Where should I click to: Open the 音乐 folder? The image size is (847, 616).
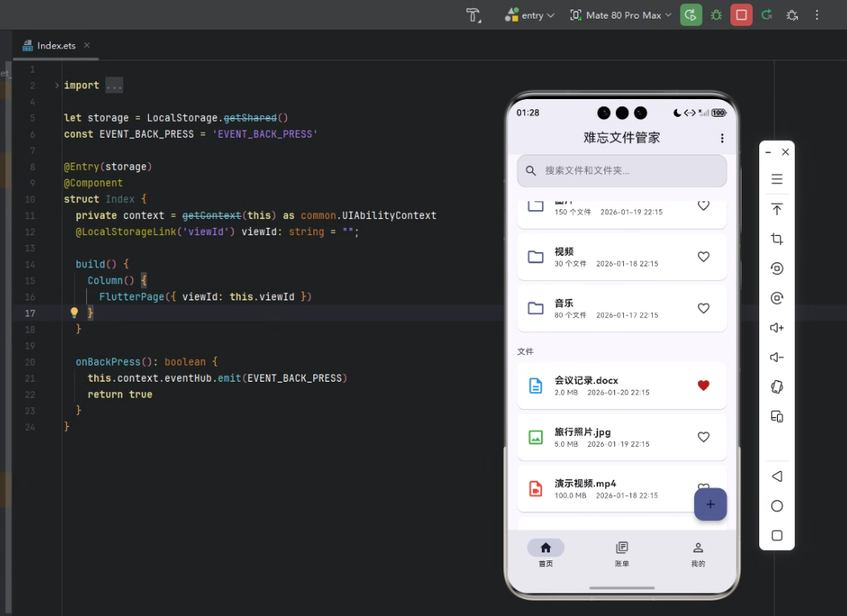(x=622, y=308)
